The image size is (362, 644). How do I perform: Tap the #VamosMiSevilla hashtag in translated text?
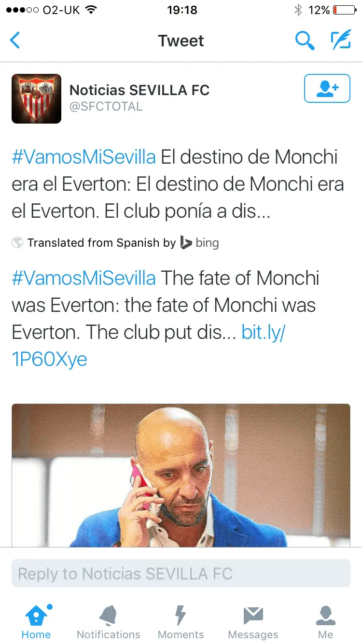click(84, 279)
